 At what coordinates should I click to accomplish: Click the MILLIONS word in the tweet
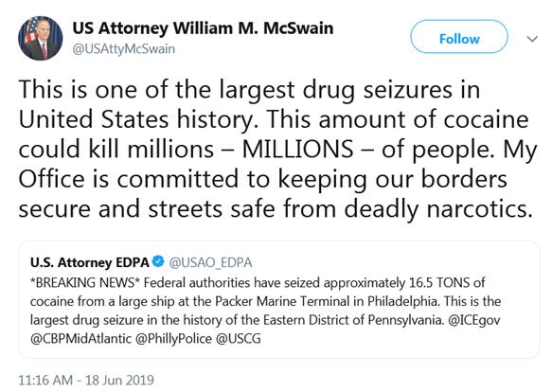(298, 149)
